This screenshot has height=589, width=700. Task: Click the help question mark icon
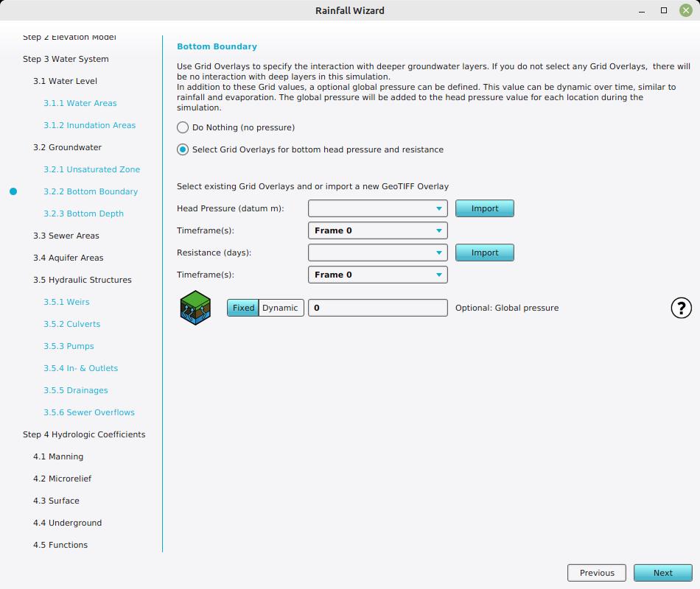tap(681, 308)
